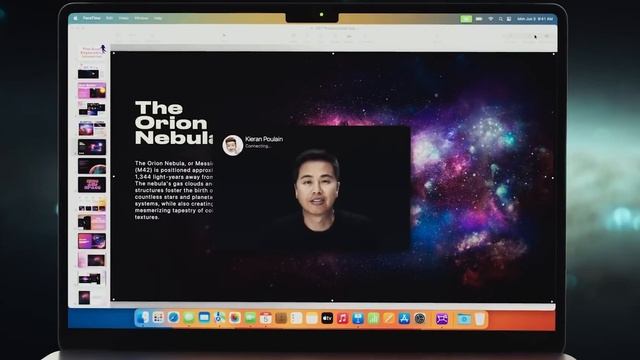Screen dimensions: 640x360
Task: Open Wi-Fi status in menu bar
Action: [491, 19]
